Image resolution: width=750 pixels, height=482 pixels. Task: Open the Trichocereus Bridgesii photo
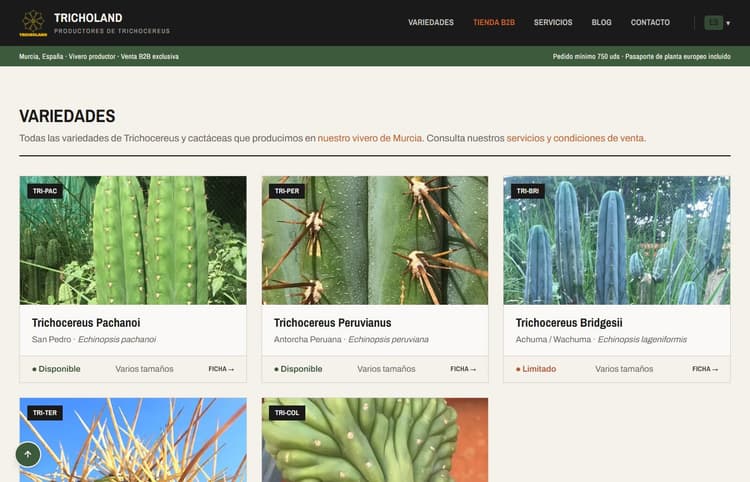coord(617,240)
